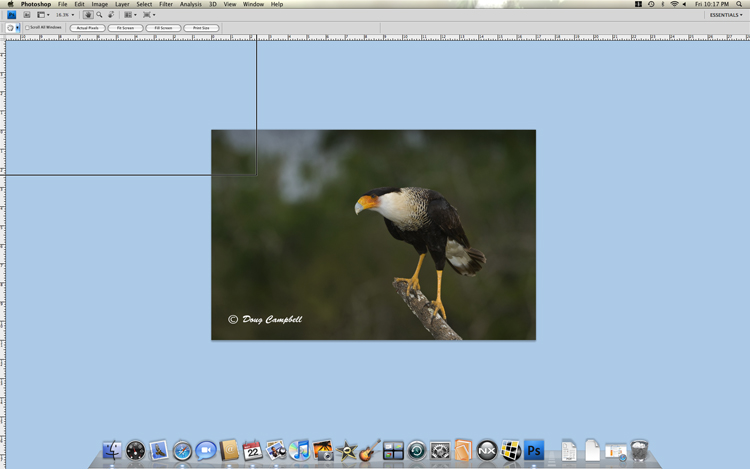750x469 pixels.
Task: Open the Filter menu
Action: [x=166, y=4]
